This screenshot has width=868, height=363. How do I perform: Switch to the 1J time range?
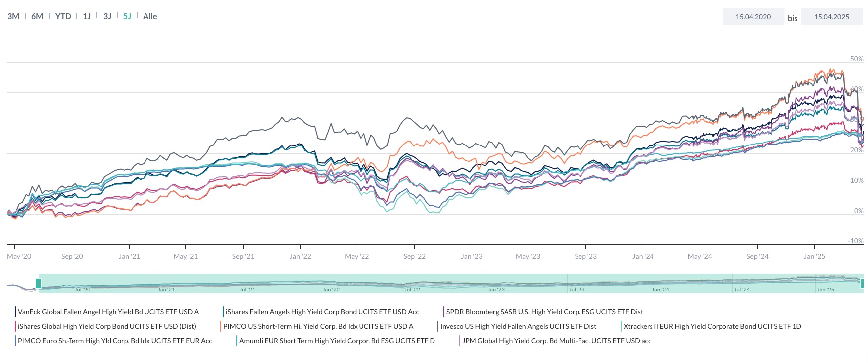[x=86, y=16]
